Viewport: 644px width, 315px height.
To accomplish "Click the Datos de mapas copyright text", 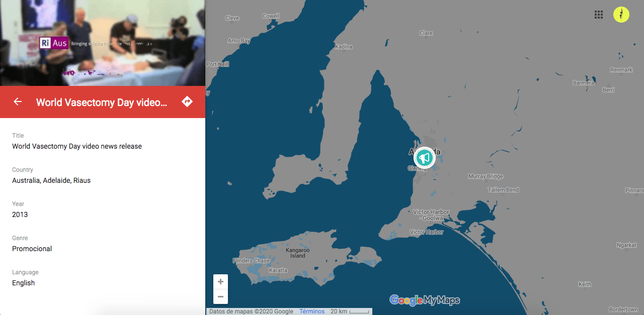I will (x=251, y=311).
